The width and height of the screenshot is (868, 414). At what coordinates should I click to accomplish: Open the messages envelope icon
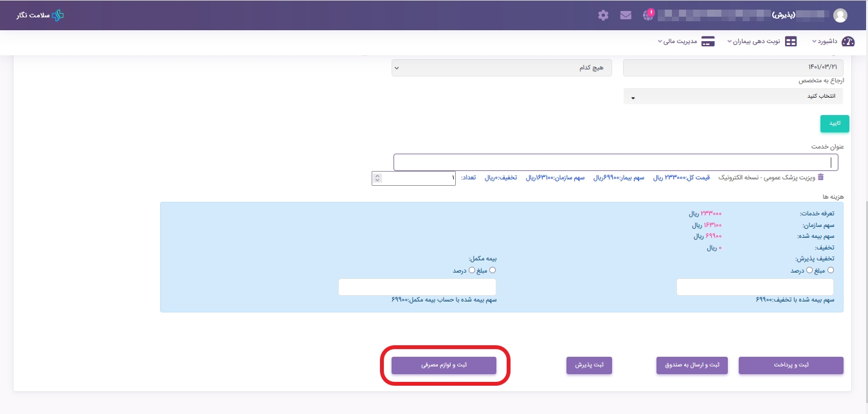626,15
